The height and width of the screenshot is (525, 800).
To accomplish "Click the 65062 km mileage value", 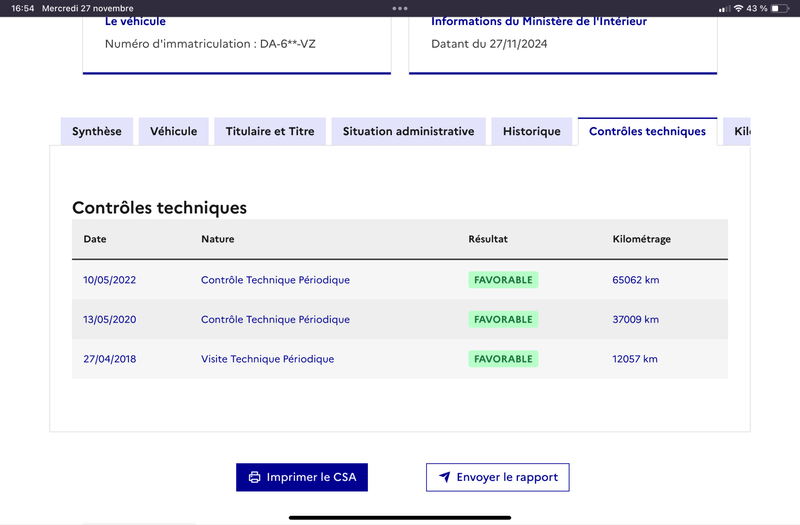I will 636,280.
